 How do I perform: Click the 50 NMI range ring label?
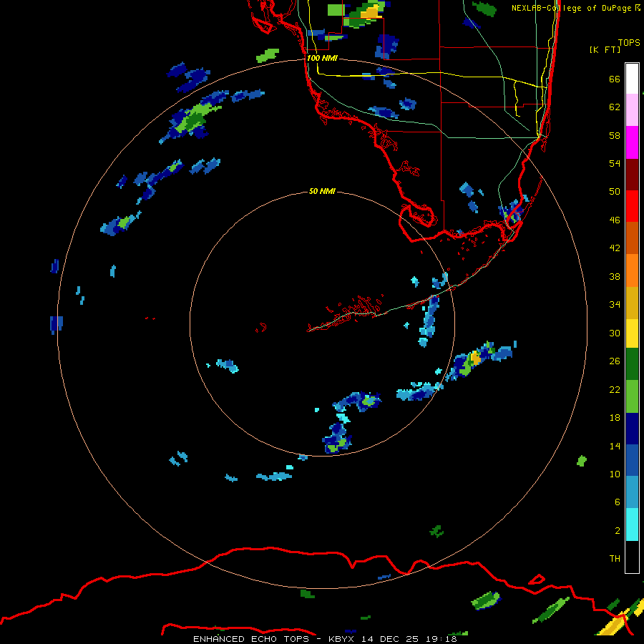(x=322, y=191)
